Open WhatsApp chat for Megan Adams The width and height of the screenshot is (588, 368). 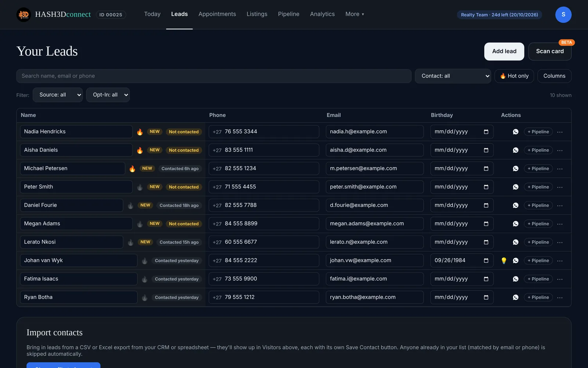click(516, 224)
